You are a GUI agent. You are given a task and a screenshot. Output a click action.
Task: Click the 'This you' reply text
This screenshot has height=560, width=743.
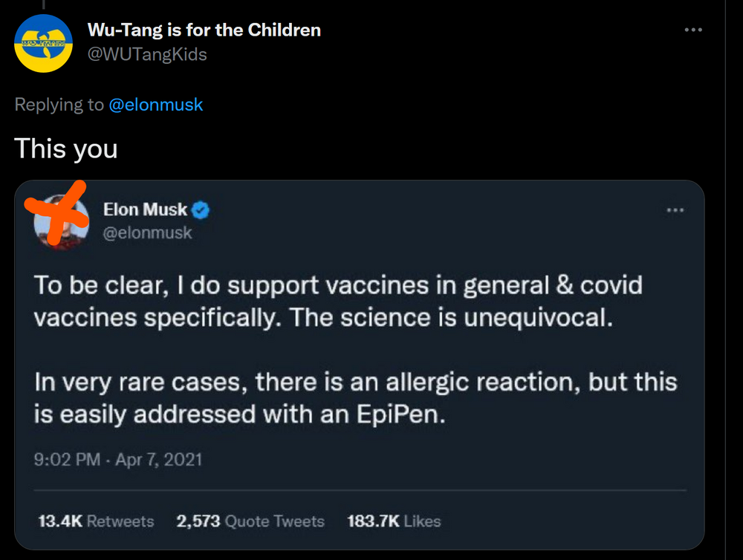click(66, 149)
